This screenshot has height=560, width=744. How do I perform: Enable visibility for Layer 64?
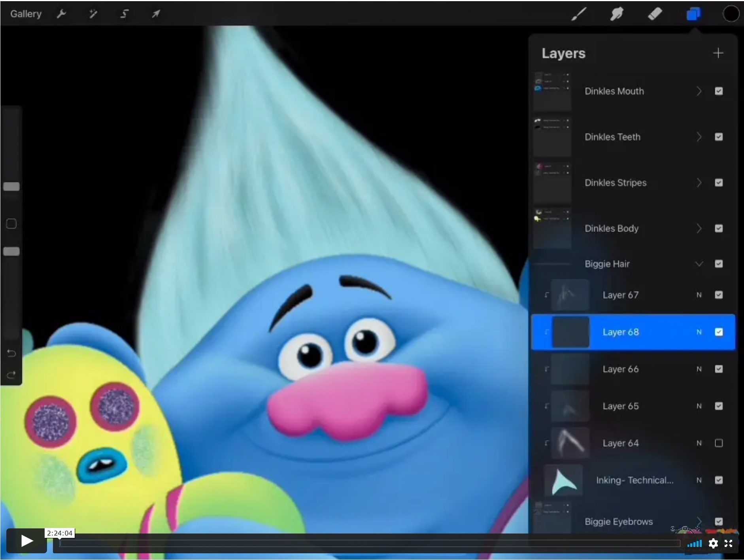click(x=718, y=443)
